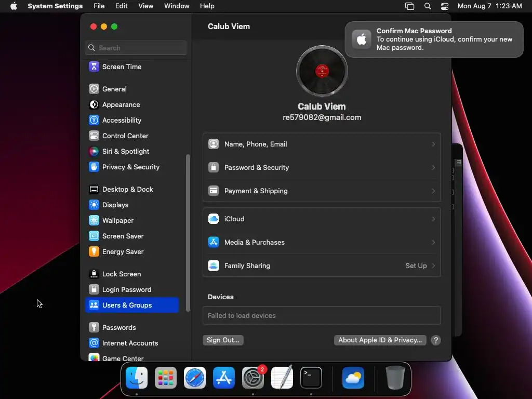Click the iCloud cloud icon
The image size is (532, 399).
[x=214, y=219]
